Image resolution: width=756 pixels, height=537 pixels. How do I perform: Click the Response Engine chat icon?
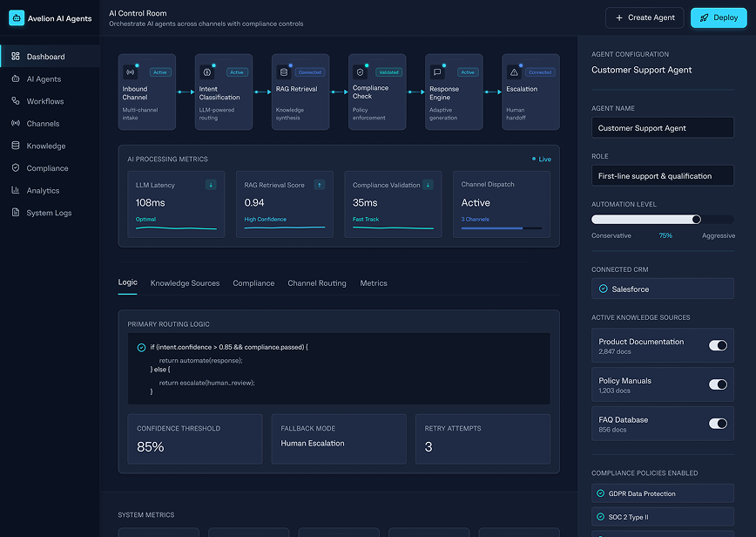point(437,72)
